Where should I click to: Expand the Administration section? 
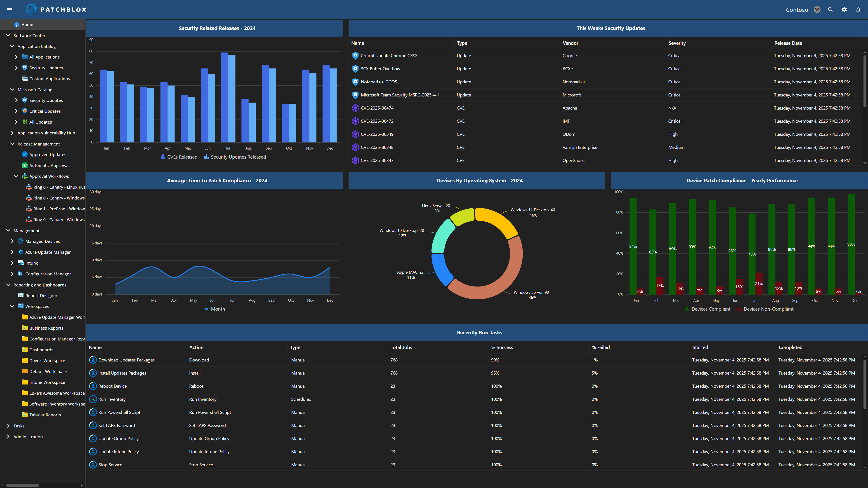pos(8,436)
